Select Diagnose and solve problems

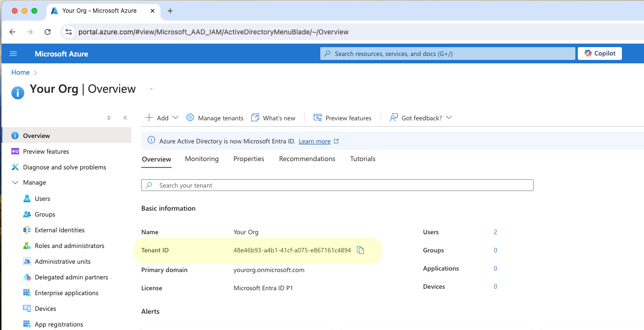(x=64, y=167)
